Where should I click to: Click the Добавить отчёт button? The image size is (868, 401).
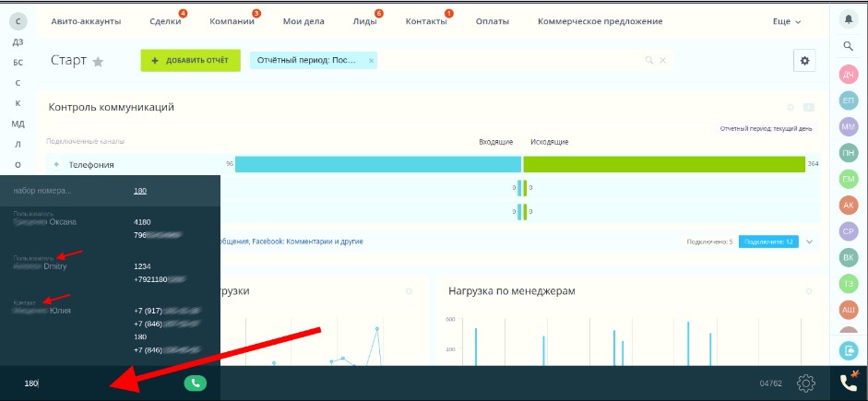click(x=190, y=60)
